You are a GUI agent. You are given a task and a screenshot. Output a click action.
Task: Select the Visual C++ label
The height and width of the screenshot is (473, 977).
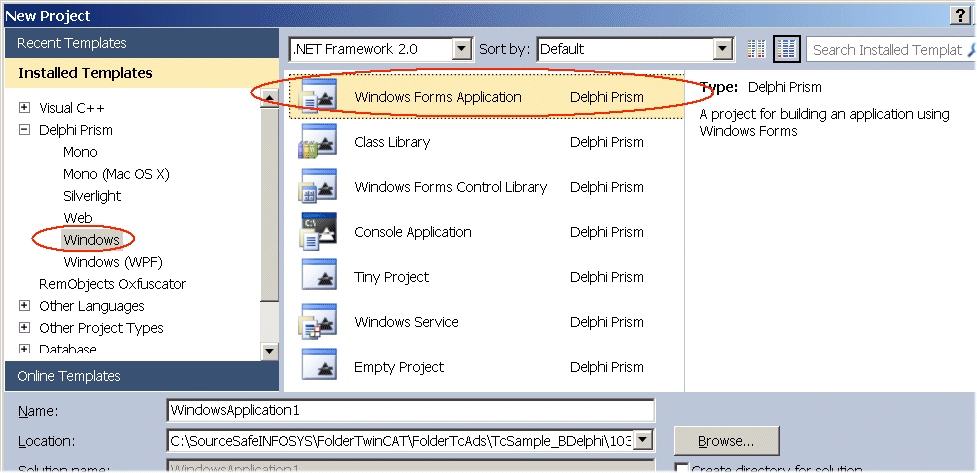(x=72, y=108)
